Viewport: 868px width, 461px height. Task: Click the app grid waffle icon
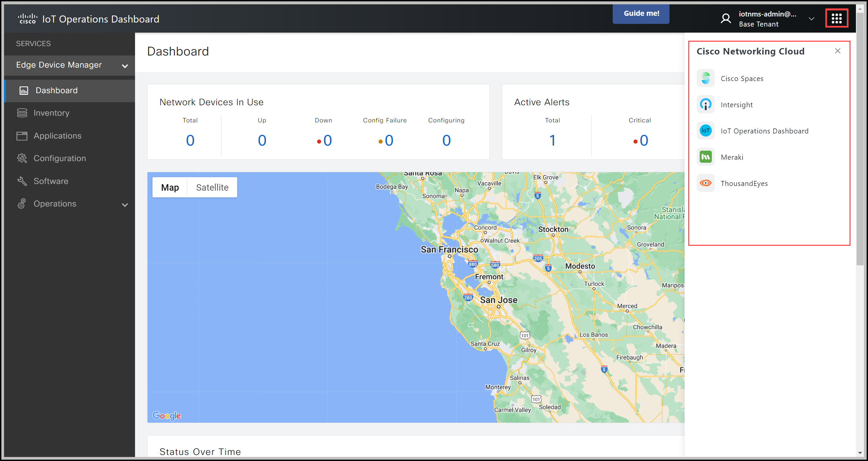click(x=837, y=18)
